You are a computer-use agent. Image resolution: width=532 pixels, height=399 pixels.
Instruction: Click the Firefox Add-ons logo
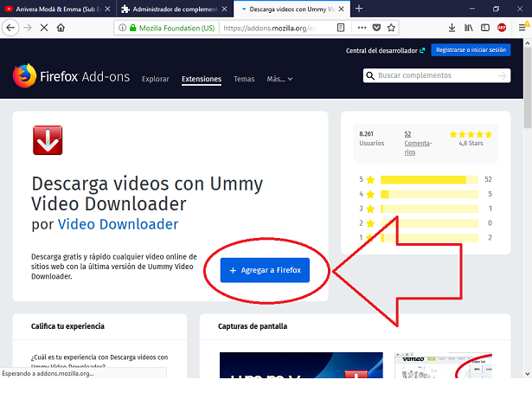[71, 76]
